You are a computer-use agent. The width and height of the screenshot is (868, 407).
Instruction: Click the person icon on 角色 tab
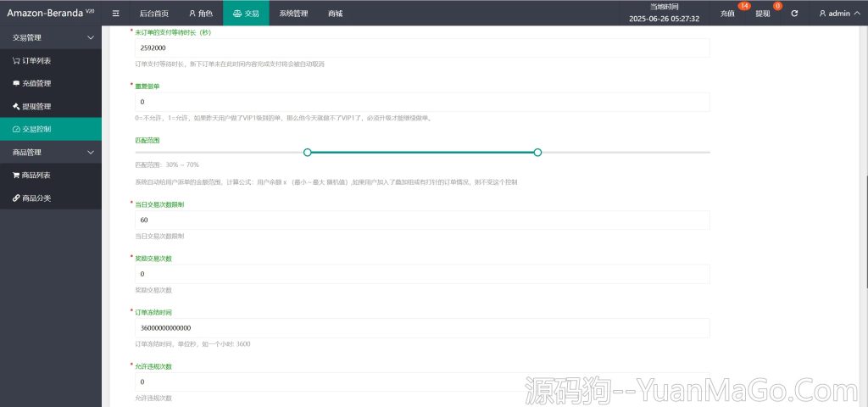pos(192,14)
